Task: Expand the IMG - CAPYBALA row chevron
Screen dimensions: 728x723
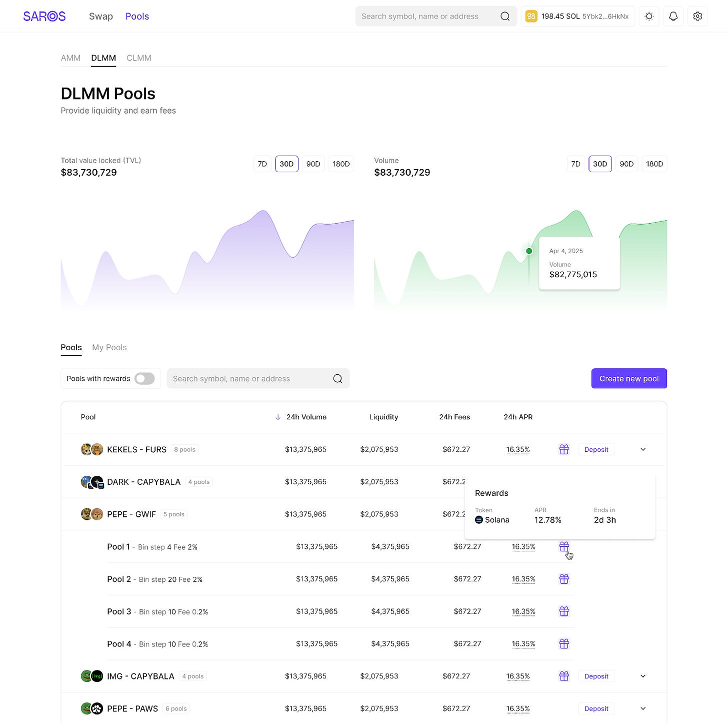Action: [643, 676]
